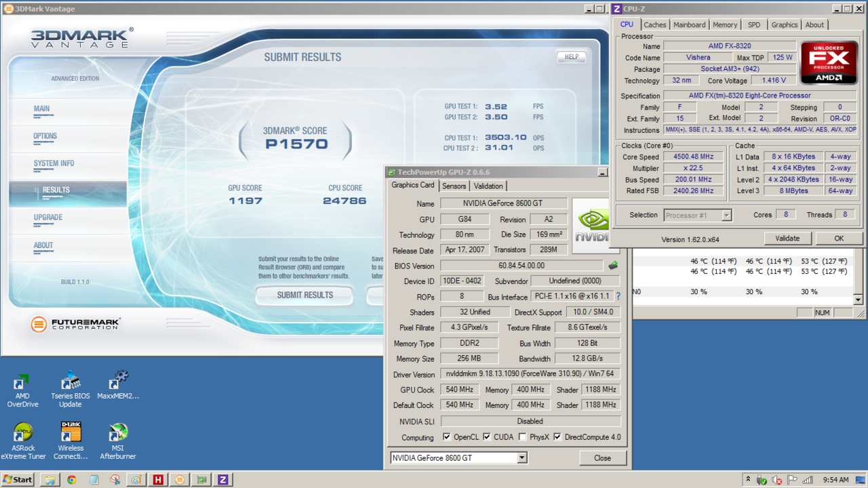Click the GPU Name field in GPU-Z

pyautogui.click(x=505, y=203)
